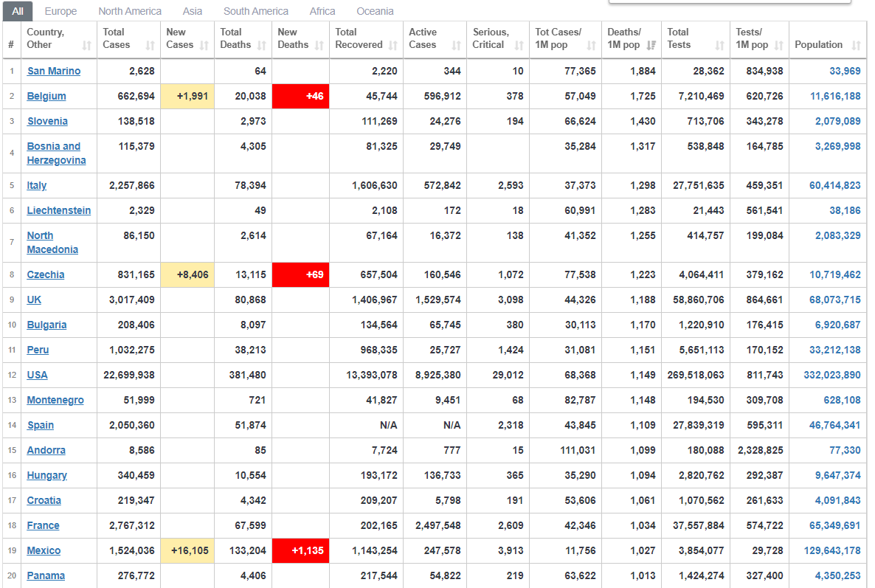Switch to the Asia tab
This screenshot has height=588, width=875.
click(x=193, y=11)
